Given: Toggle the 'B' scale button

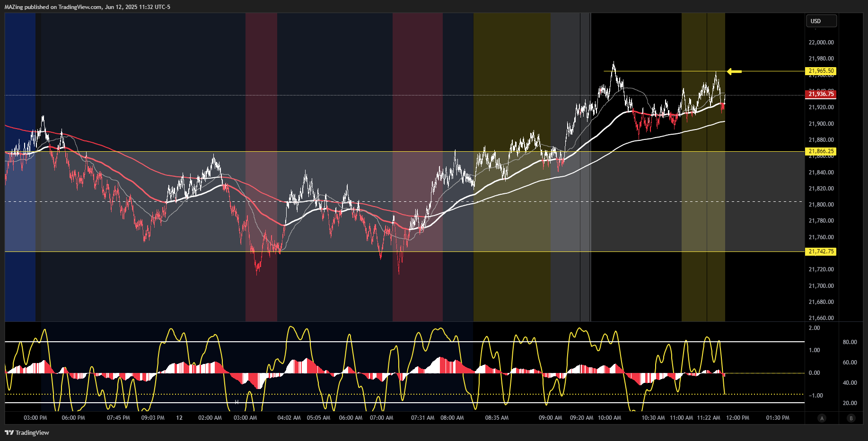Looking at the screenshot, I should tap(851, 418).
